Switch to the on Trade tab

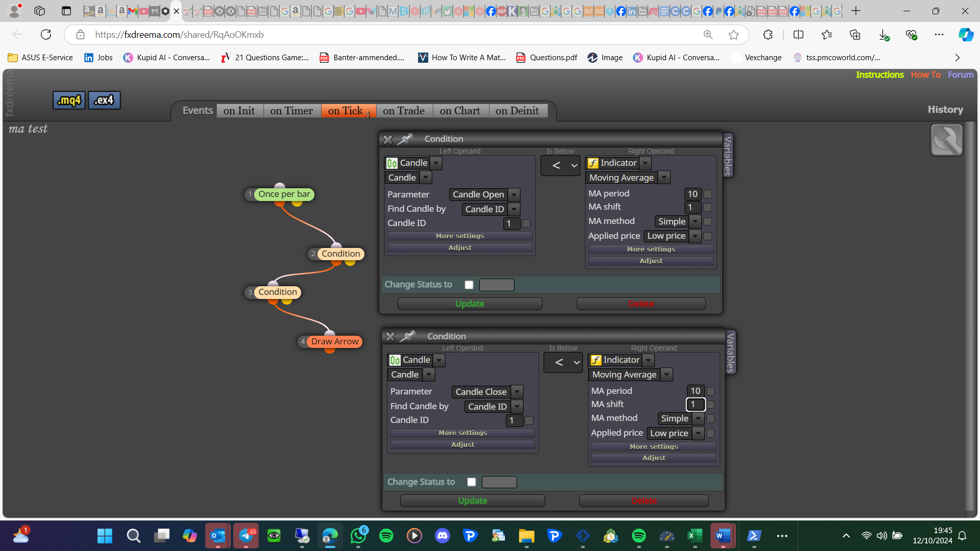[x=404, y=111]
